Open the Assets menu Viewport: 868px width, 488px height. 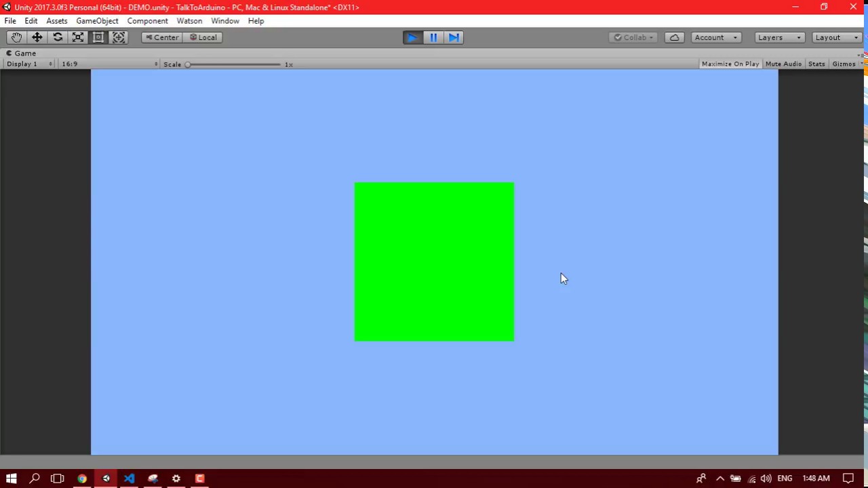[x=57, y=21]
